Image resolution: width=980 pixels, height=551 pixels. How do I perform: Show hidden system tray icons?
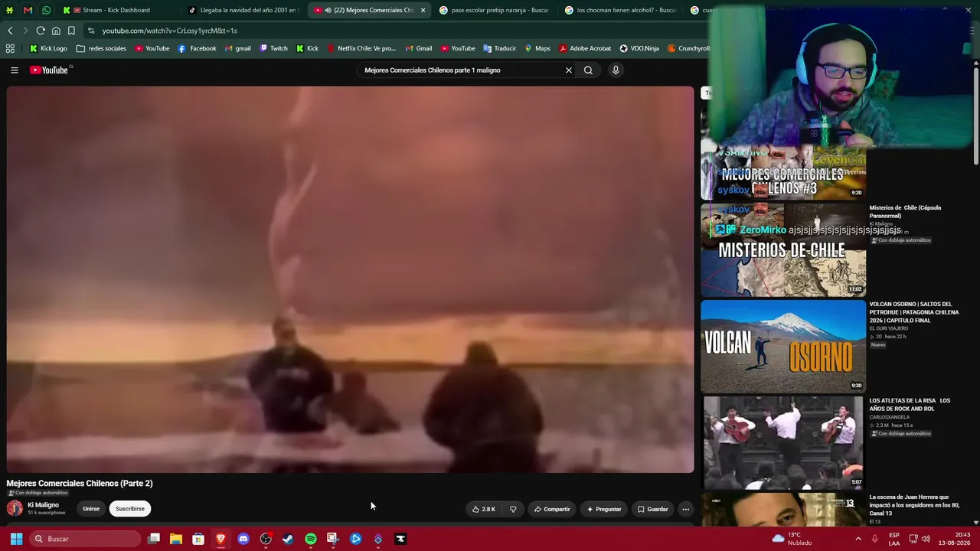pyautogui.click(x=857, y=539)
